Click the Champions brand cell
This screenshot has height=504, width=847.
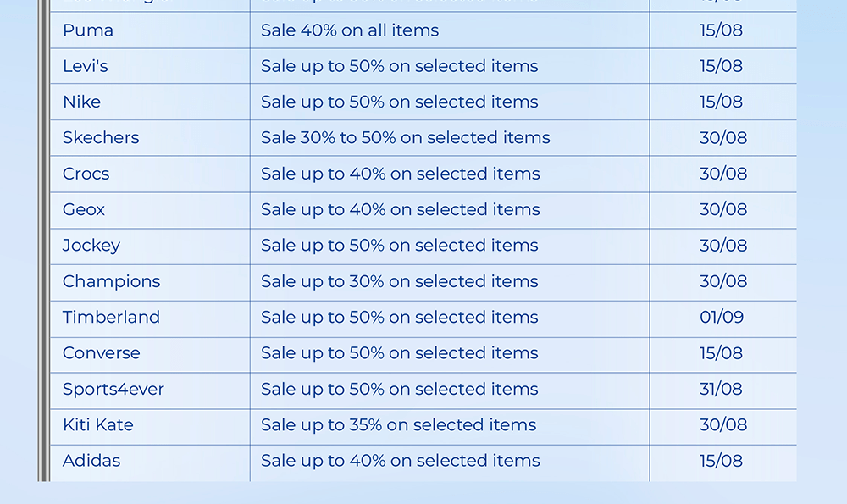111,281
